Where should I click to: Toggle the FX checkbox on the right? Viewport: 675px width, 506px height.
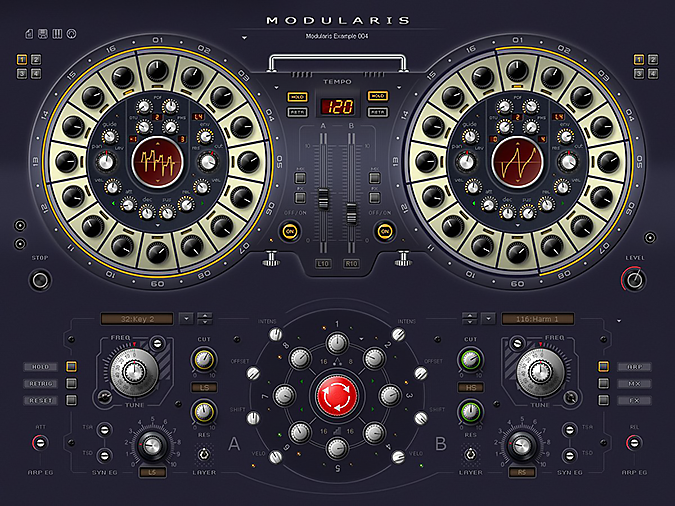(x=604, y=400)
